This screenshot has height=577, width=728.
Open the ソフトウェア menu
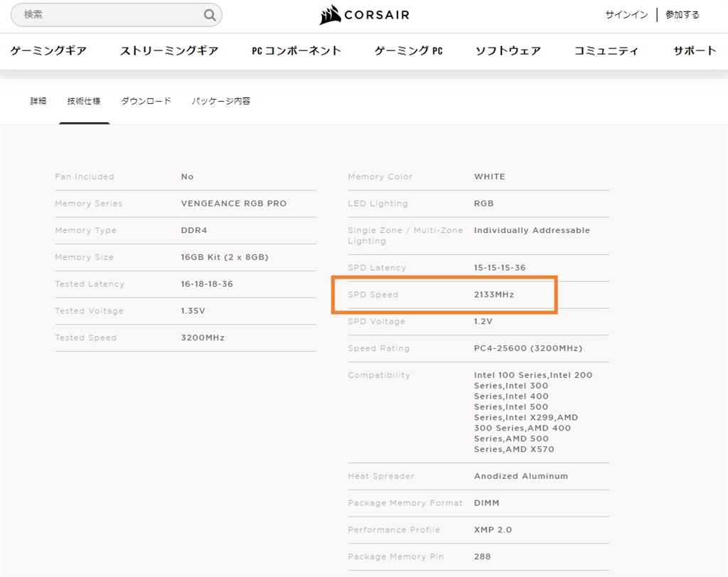(x=508, y=50)
